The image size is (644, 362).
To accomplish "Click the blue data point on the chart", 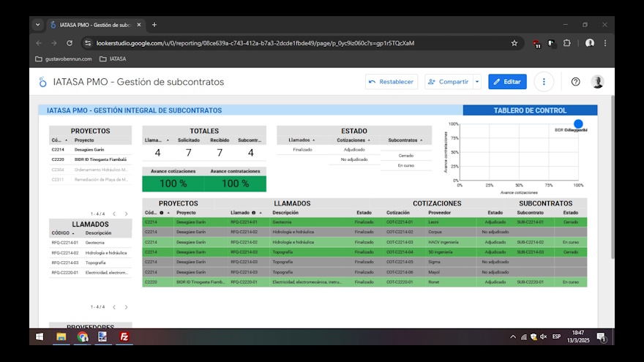I will [x=578, y=124].
